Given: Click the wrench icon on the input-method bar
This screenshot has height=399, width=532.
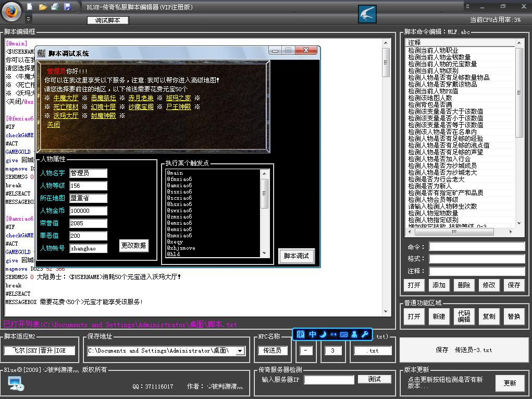Looking at the screenshot, I should click(x=365, y=334).
